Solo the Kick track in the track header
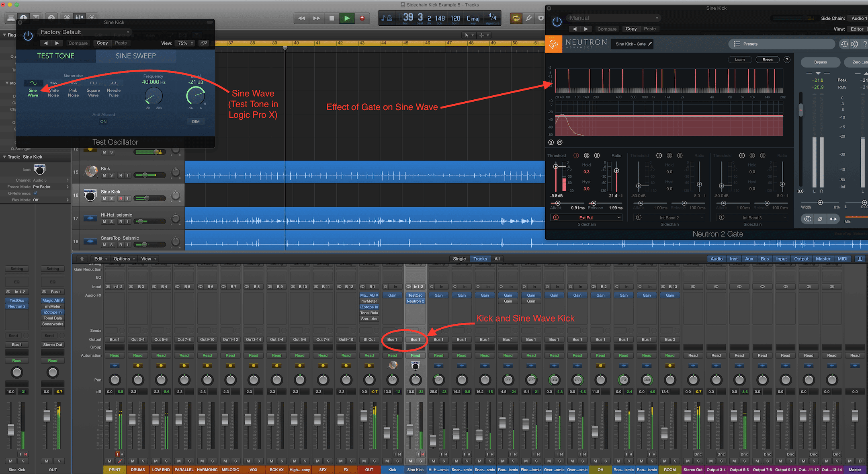 [x=112, y=175]
